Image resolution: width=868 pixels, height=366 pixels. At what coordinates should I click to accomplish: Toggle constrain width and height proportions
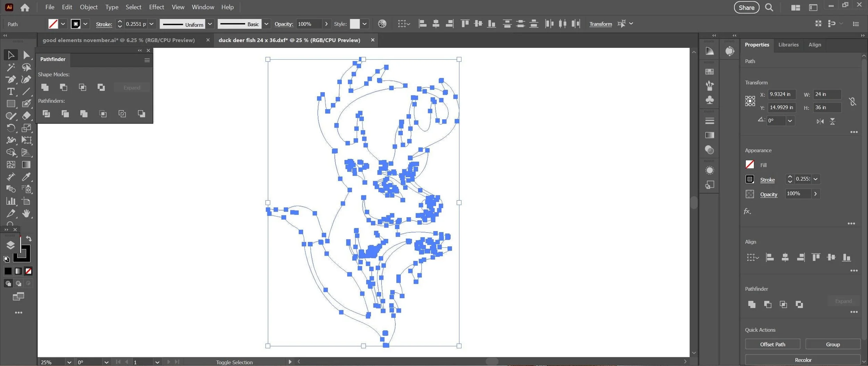click(852, 101)
